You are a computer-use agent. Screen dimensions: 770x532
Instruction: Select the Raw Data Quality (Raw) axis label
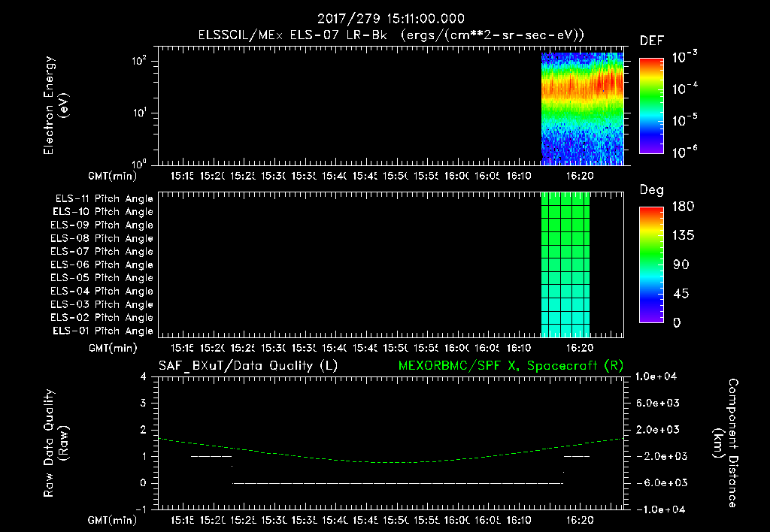pos(56,443)
